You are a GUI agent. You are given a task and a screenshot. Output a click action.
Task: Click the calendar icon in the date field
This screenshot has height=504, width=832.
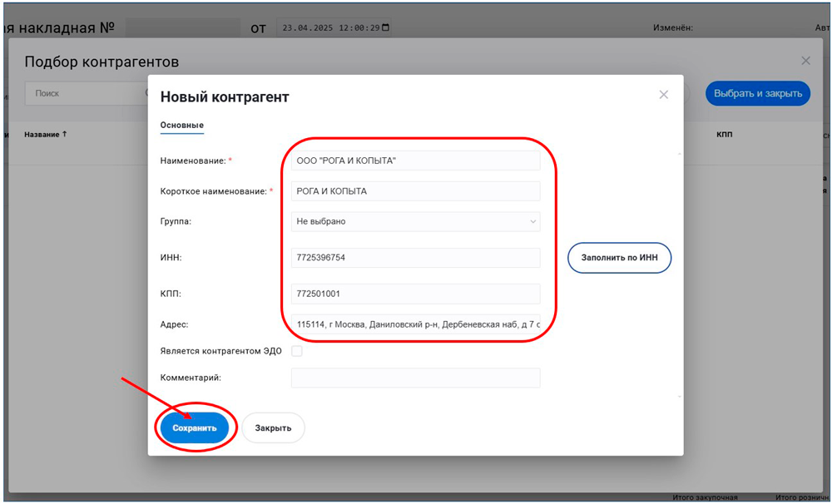point(384,27)
